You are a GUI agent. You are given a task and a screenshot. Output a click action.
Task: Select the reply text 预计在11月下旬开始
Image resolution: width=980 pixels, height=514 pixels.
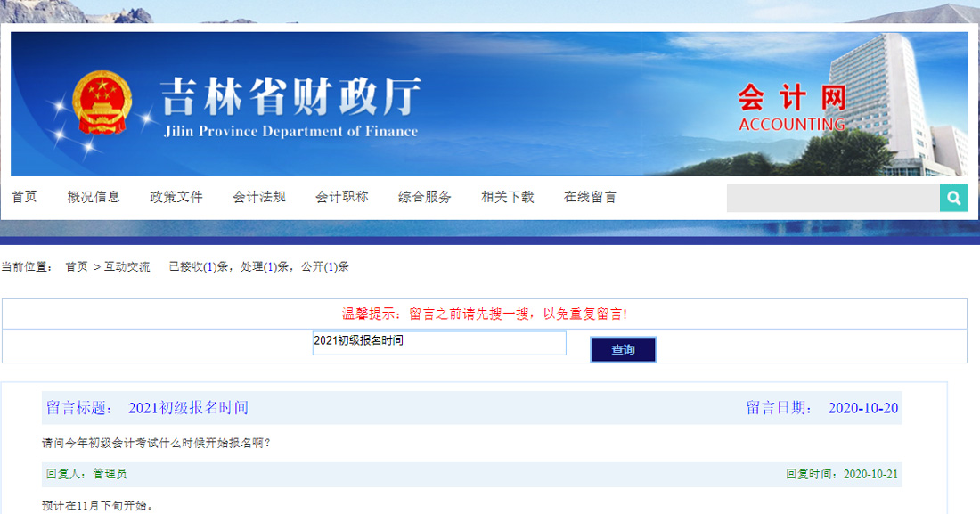[97, 505]
